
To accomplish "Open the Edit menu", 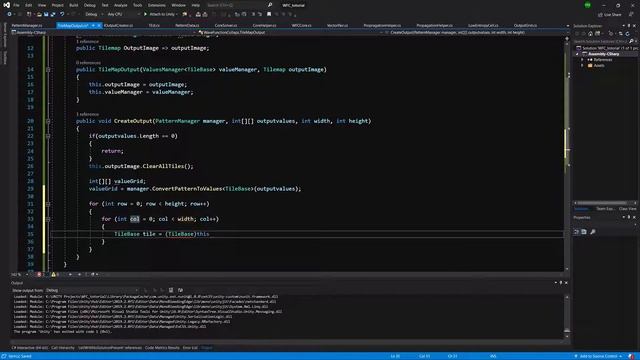I will pyautogui.click(x=29, y=5).
